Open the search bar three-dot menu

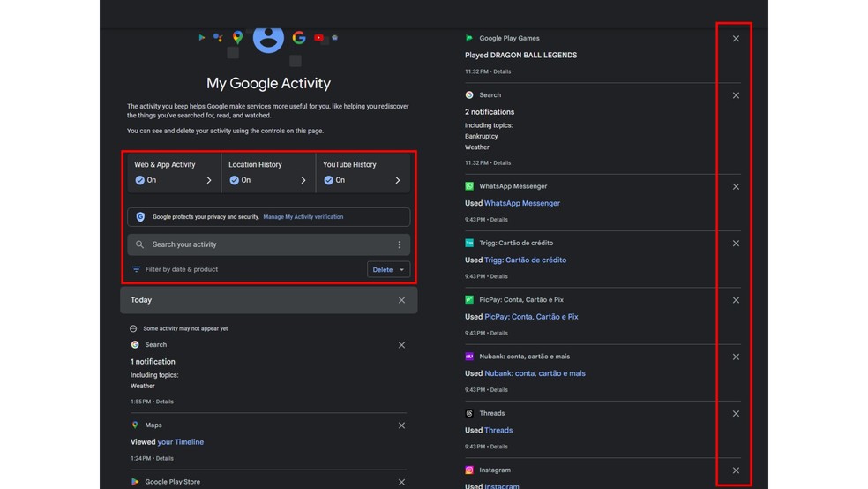(399, 245)
